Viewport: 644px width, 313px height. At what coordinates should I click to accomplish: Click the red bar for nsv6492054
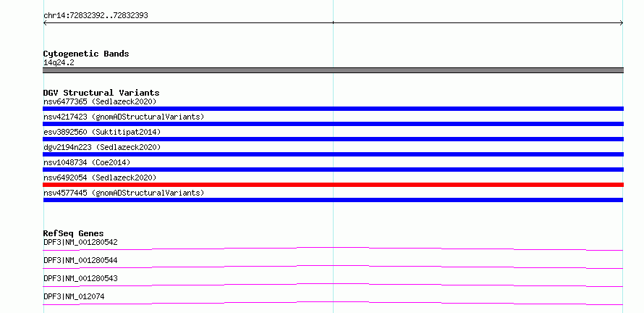(x=333, y=185)
